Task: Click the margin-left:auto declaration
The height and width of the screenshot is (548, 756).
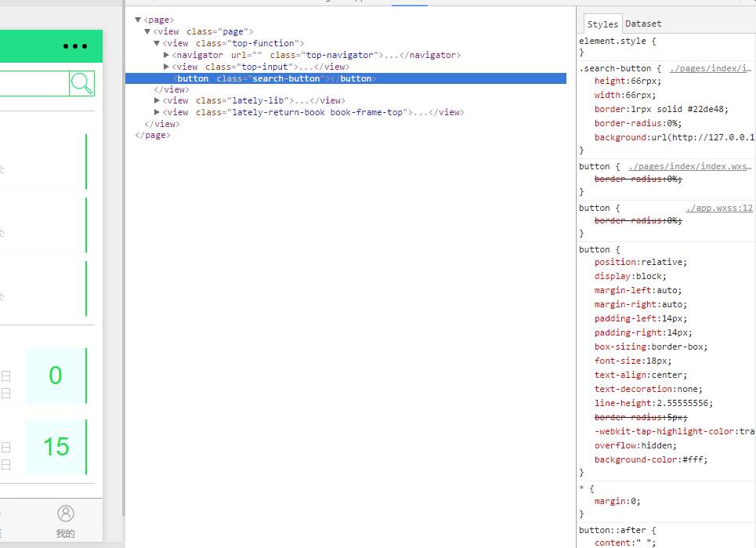Action: [638, 290]
